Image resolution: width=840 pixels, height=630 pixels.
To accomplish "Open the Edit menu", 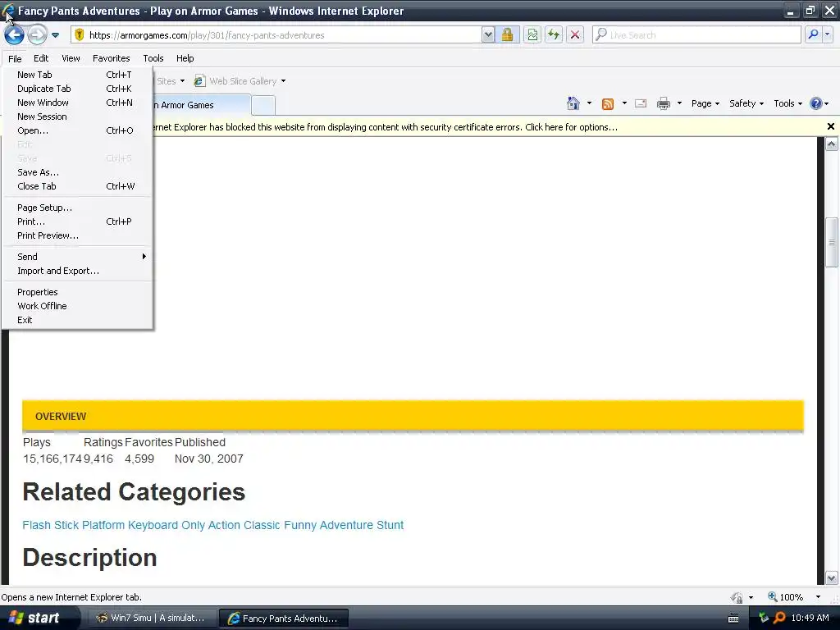I will point(41,58).
